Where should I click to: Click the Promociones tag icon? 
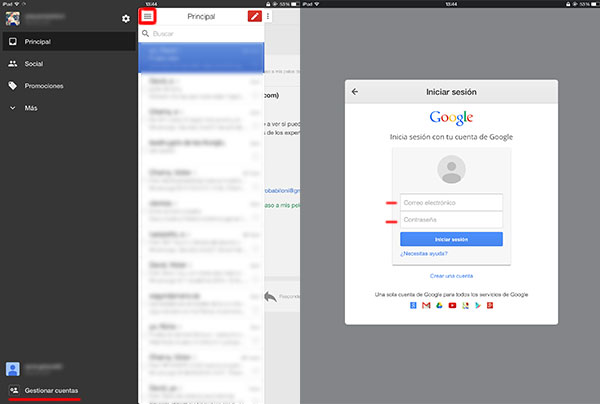pos(13,86)
